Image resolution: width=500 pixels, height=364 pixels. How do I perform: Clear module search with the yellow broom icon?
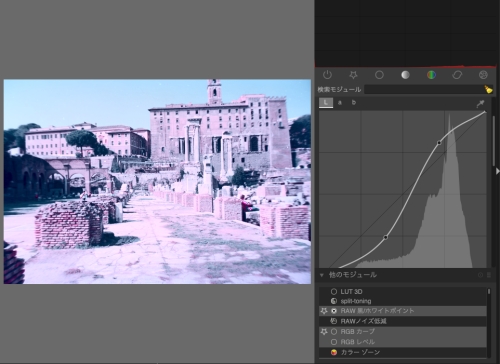pyautogui.click(x=488, y=89)
